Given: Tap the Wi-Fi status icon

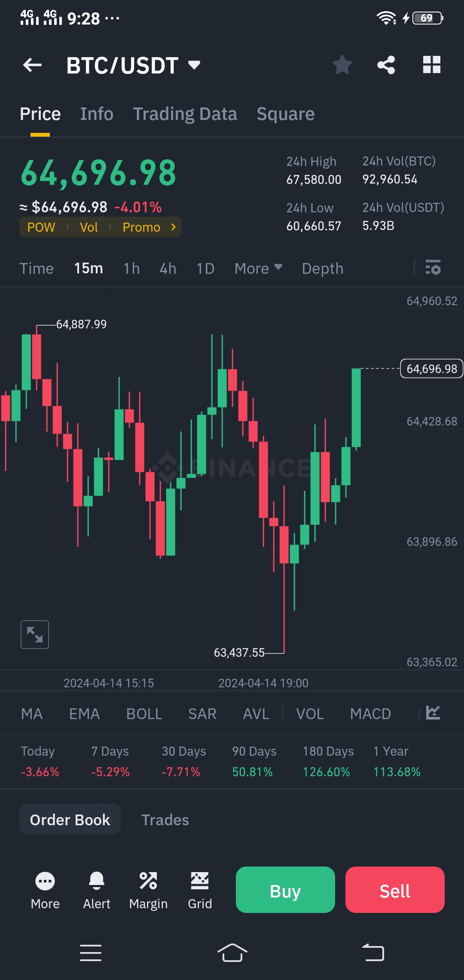Looking at the screenshot, I should [x=386, y=18].
